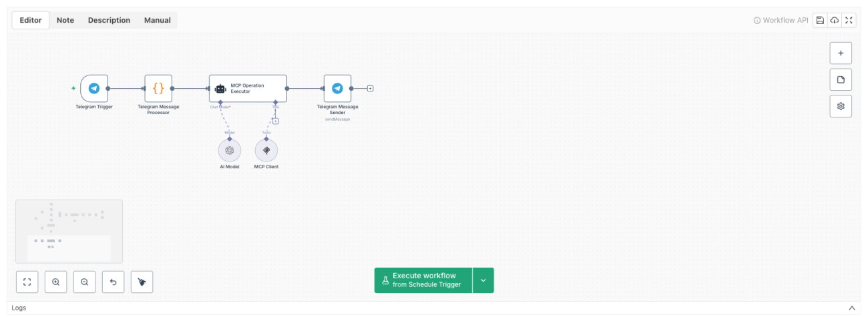Click the plus connector after Telegram Message Sender
868x317 pixels.
370,88
